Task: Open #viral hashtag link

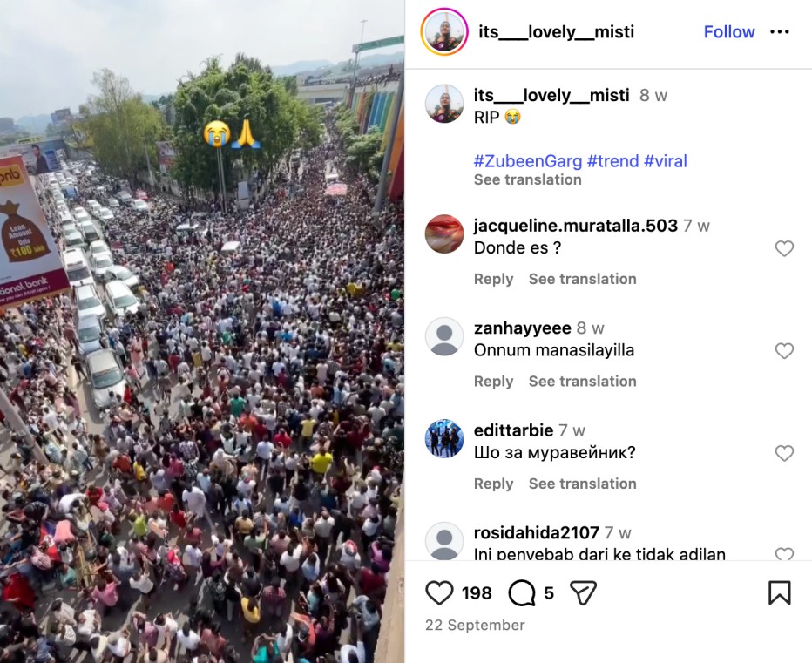Action: pyautogui.click(x=666, y=161)
